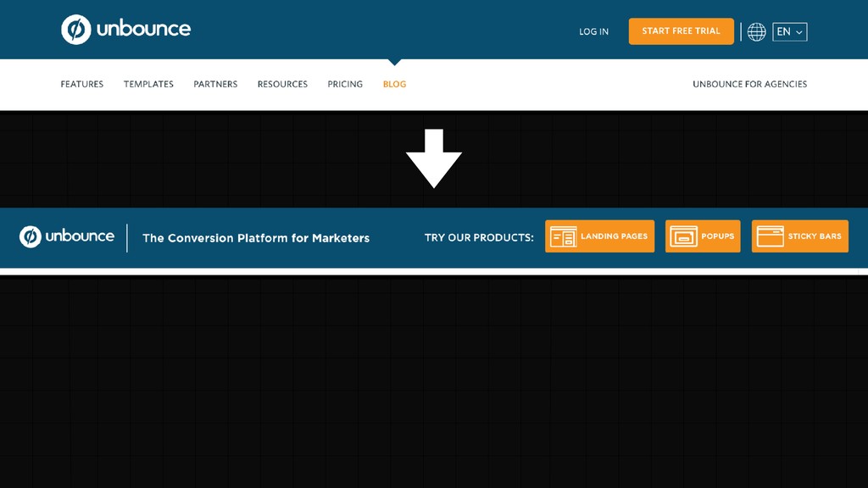Open the RESOURCES menu item
The image size is (868, 488).
click(x=282, y=84)
